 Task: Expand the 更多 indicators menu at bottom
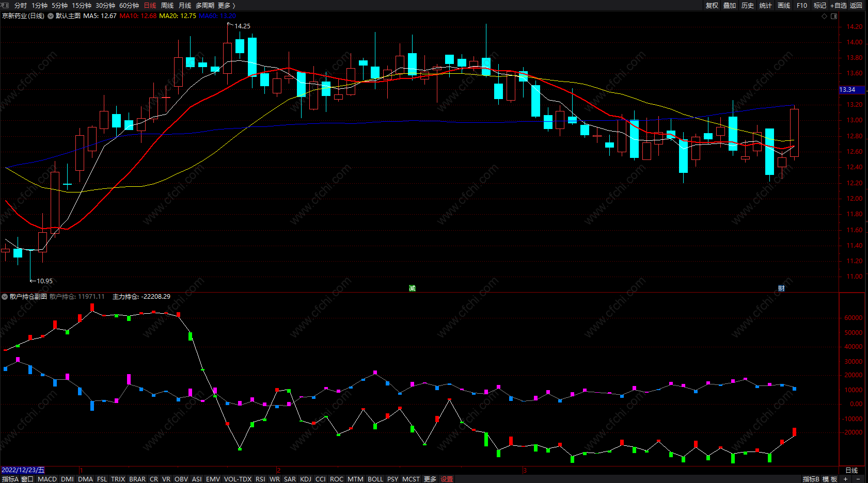coord(430,479)
